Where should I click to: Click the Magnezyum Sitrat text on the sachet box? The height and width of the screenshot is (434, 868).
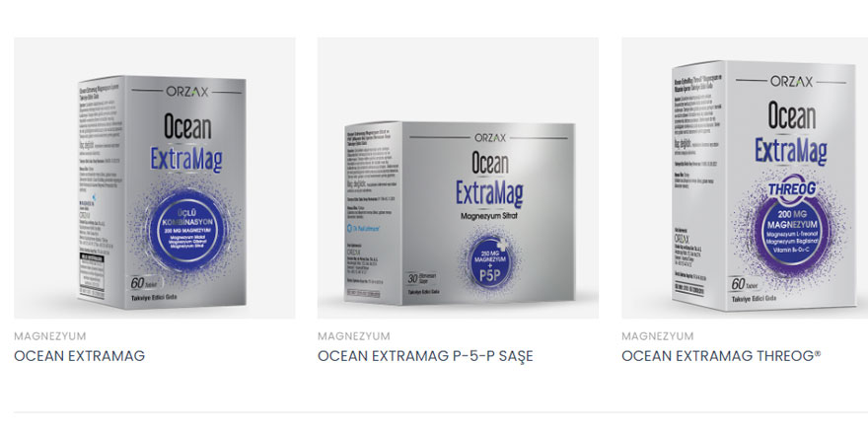coord(488,216)
